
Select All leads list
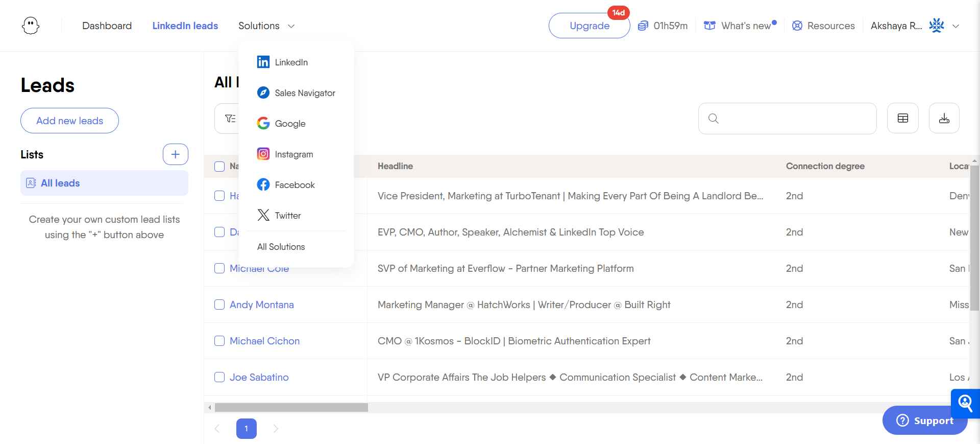[104, 183]
